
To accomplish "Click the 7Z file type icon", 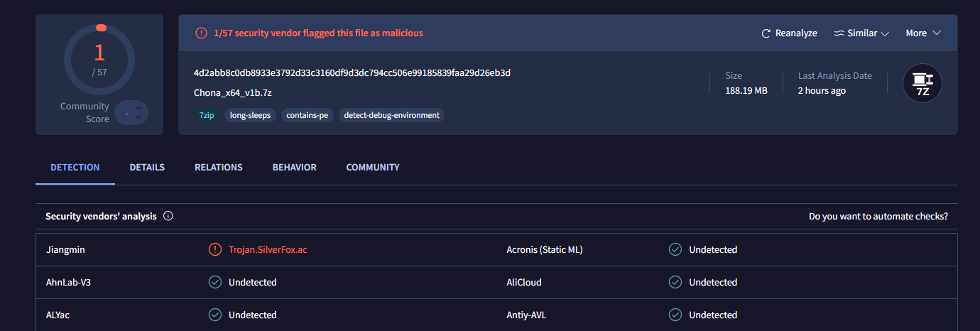I will tap(922, 83).
